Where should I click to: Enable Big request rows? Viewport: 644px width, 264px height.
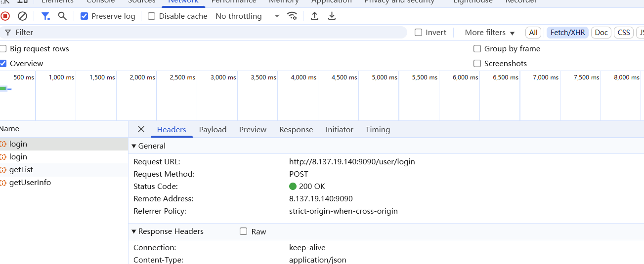click(3, 48)
